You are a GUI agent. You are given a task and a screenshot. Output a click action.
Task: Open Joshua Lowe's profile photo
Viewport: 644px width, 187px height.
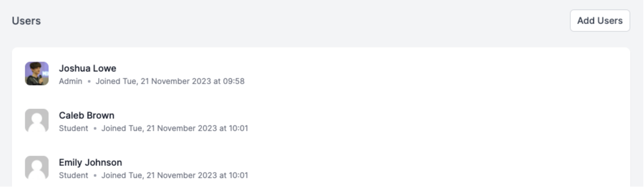pyautogui.click(x=37, y=73)
